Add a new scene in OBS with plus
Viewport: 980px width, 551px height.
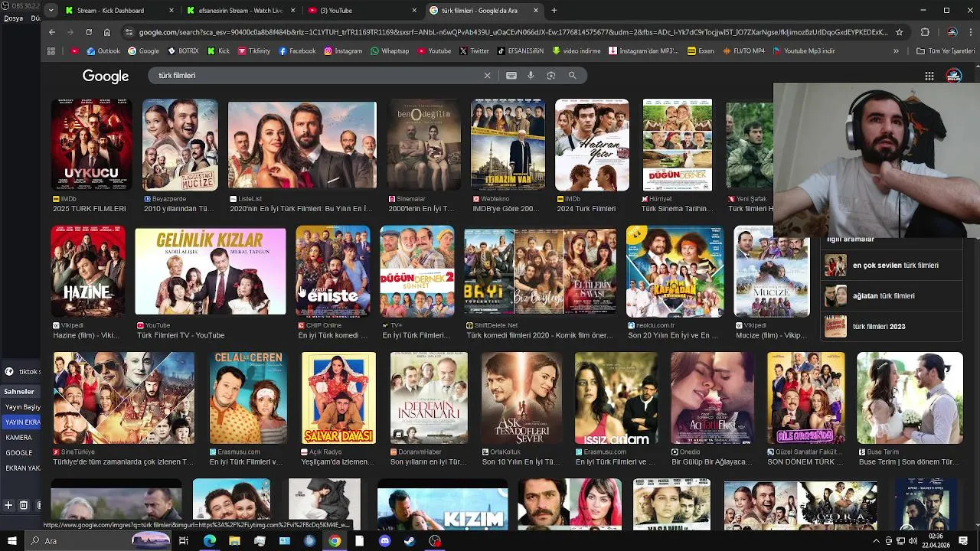[x=8, y=505]
